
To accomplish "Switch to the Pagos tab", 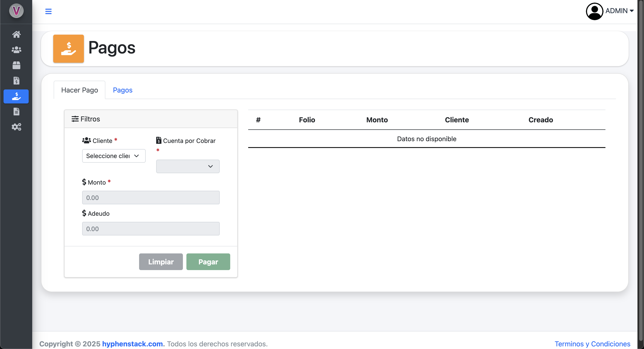I will pos(122,90).
